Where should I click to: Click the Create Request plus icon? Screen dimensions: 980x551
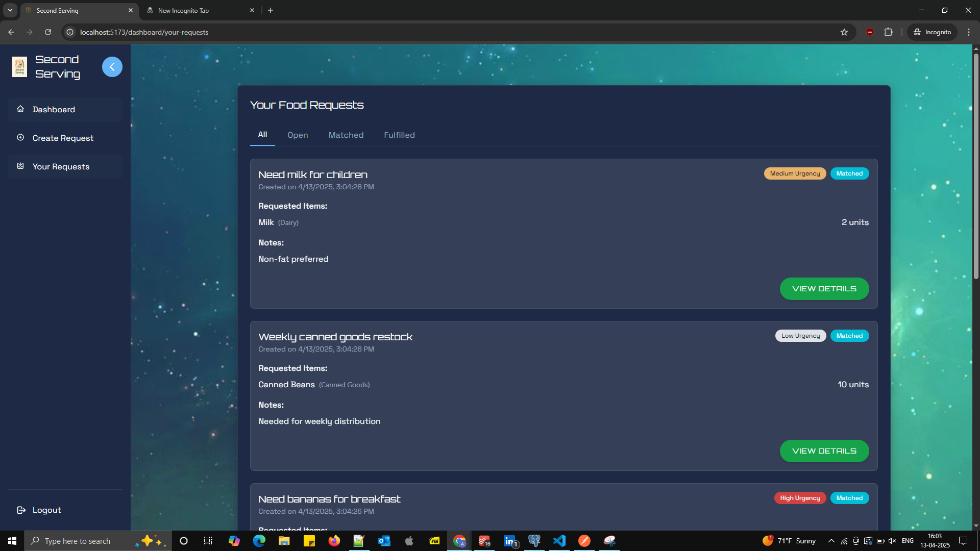pos(20,138)
